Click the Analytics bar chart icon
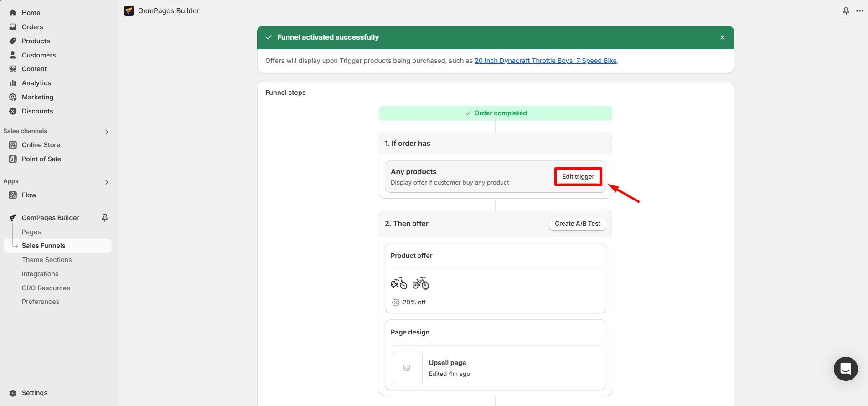This screenshot has height=406, width=868. [x=13, y=83]
